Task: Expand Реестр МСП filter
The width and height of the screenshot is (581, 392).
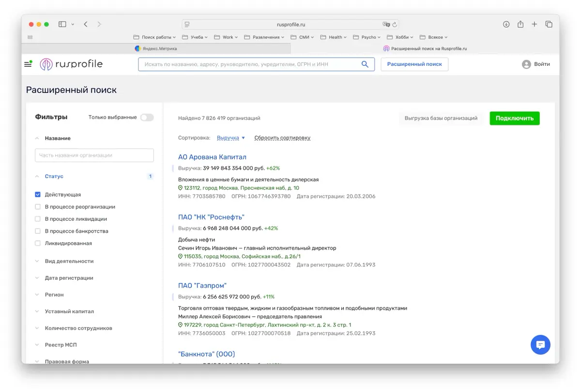Action: coord(56,345)
